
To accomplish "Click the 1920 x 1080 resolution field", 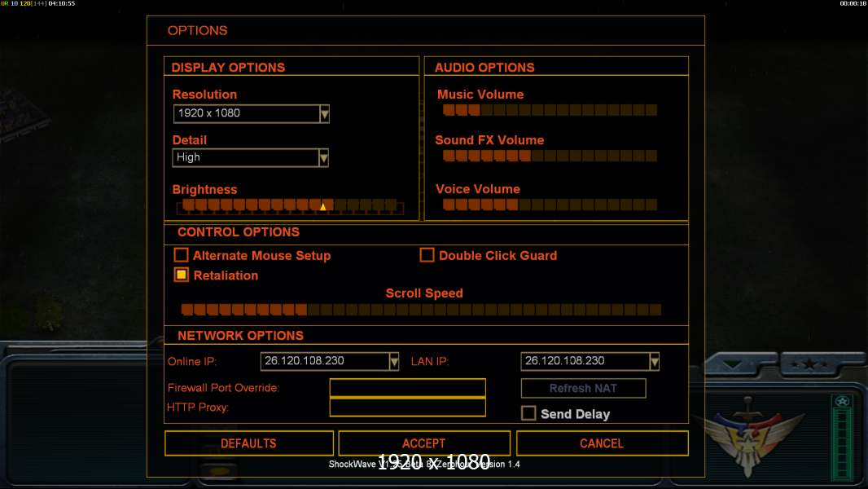I will 247,113.
